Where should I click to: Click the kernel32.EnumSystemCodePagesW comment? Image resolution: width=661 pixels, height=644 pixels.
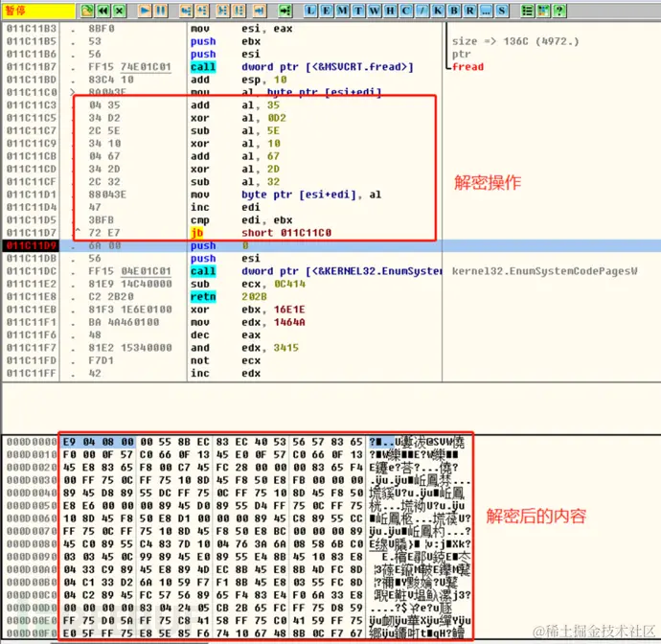[x=545, y=271]
